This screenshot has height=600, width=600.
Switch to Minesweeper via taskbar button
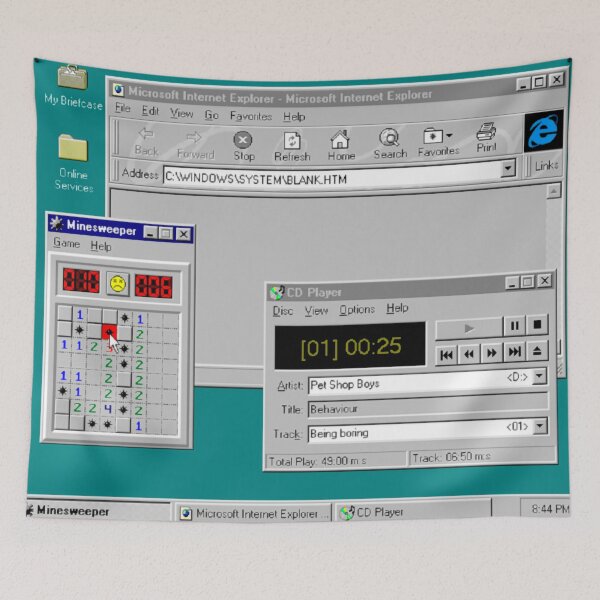(x=98, y=511)
